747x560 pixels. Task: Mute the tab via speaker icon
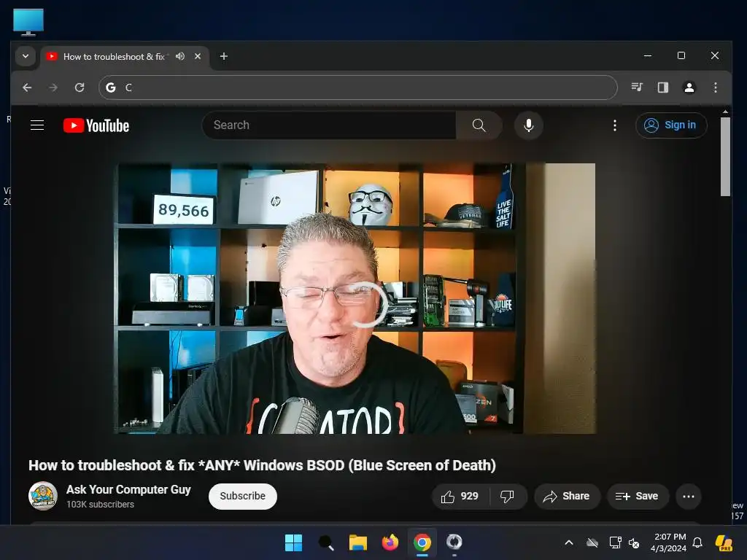(x=180, y=56)
